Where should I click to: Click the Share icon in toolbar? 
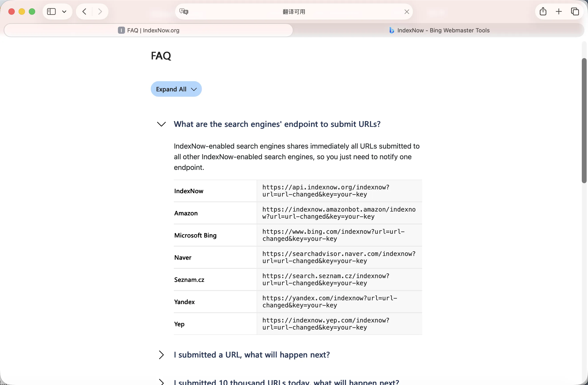pyautogui.click(x=543, y=12)
